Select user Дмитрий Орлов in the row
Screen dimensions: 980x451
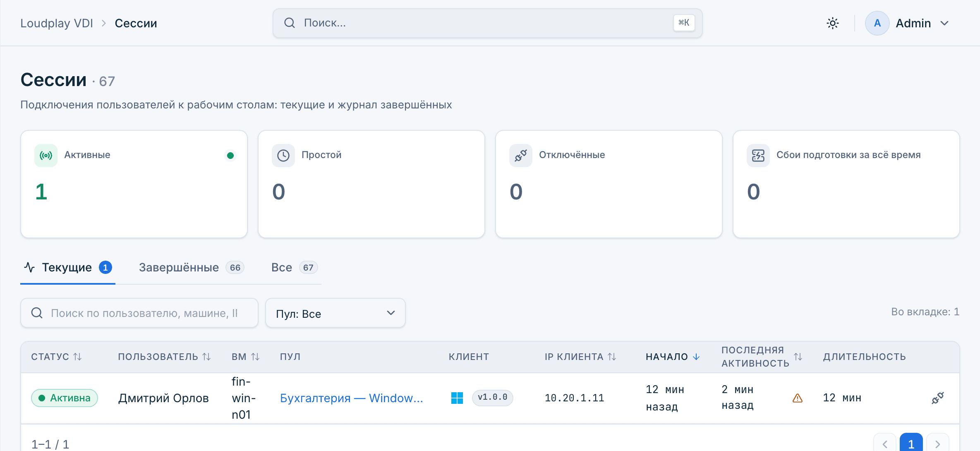pos(163,398)
